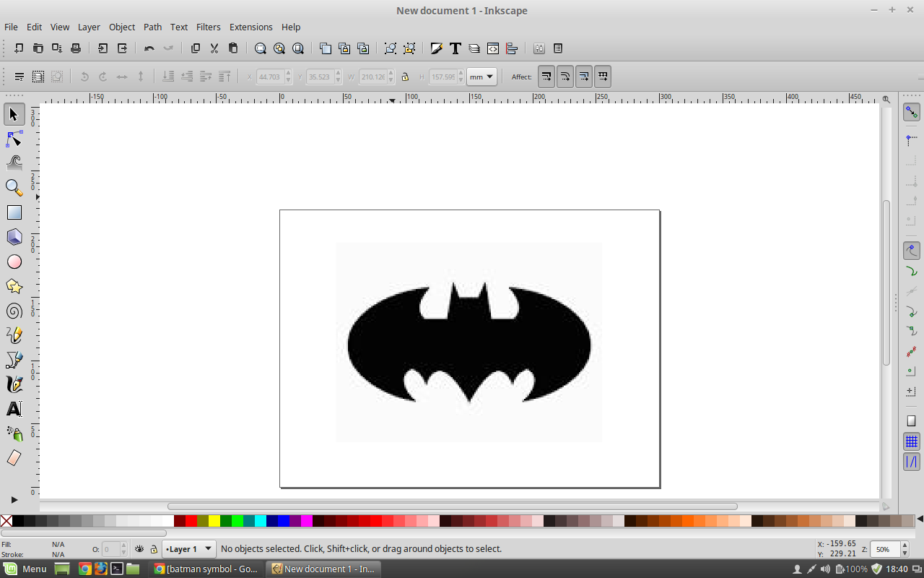Open the units mm dropdown
This screenshot has height=578, width=924.
481,77
